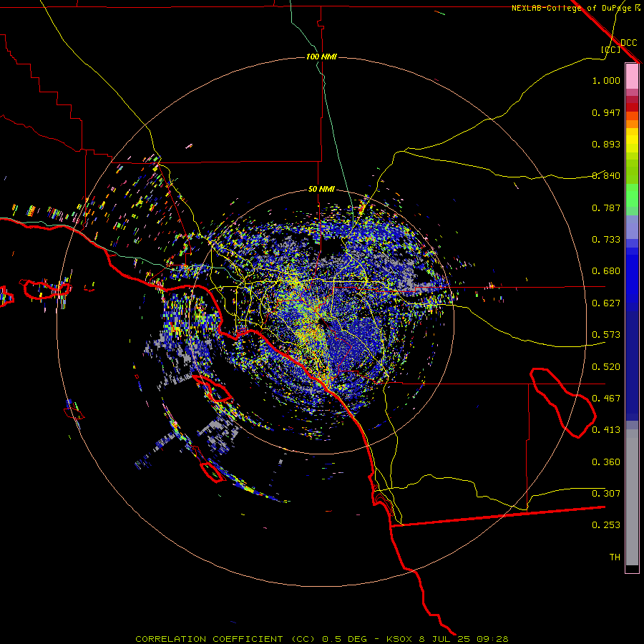This screenshot has width=644, height=644.
Task: Click the "09:28" timestamp in caption
Action: [x=492, y=639]
